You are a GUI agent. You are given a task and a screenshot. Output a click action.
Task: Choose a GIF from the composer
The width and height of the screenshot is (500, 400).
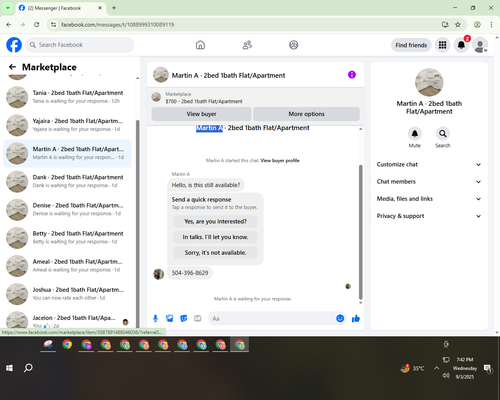[x=198, y=319]
